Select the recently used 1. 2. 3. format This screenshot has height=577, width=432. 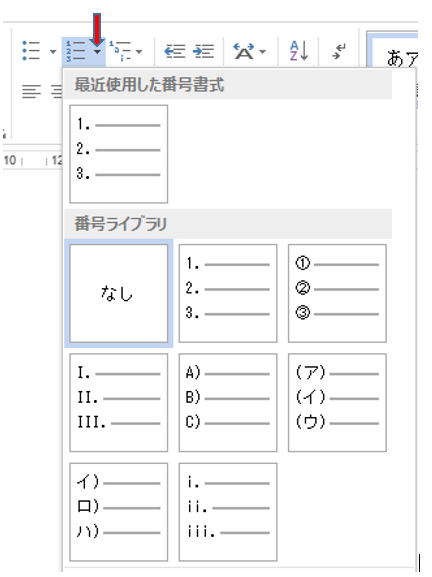(118, 154)
